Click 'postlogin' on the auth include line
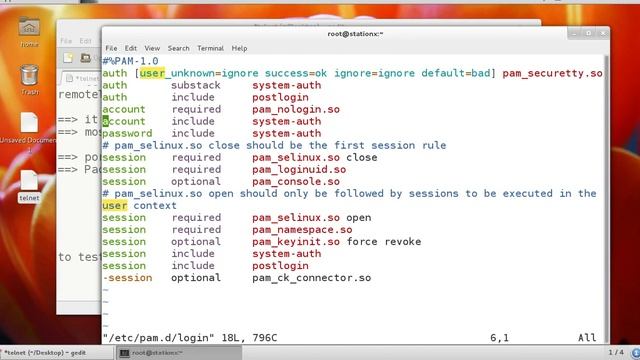 (280, 98)
